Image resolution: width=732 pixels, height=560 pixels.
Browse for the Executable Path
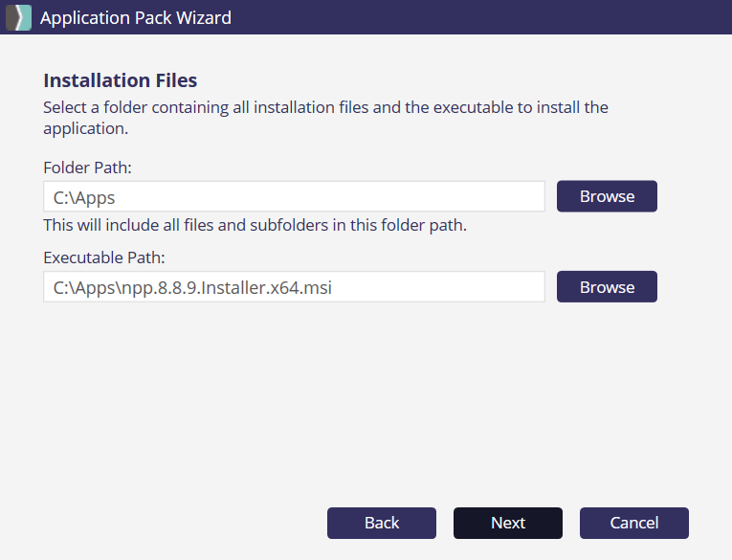tap(607, 287)
